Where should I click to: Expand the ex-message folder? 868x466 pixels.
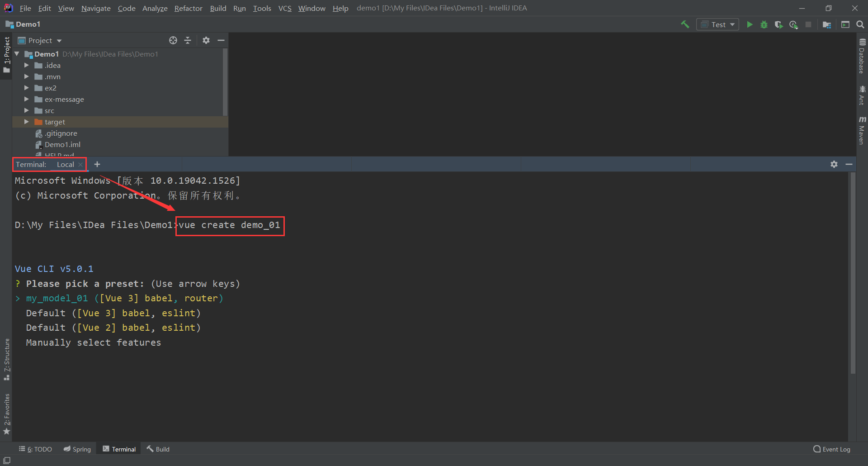click(x=26, y=99)
